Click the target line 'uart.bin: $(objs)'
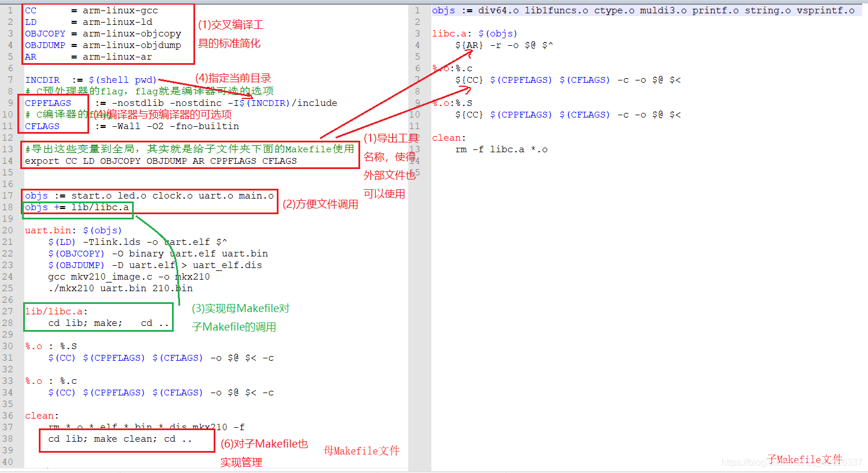 pos(74,230)
